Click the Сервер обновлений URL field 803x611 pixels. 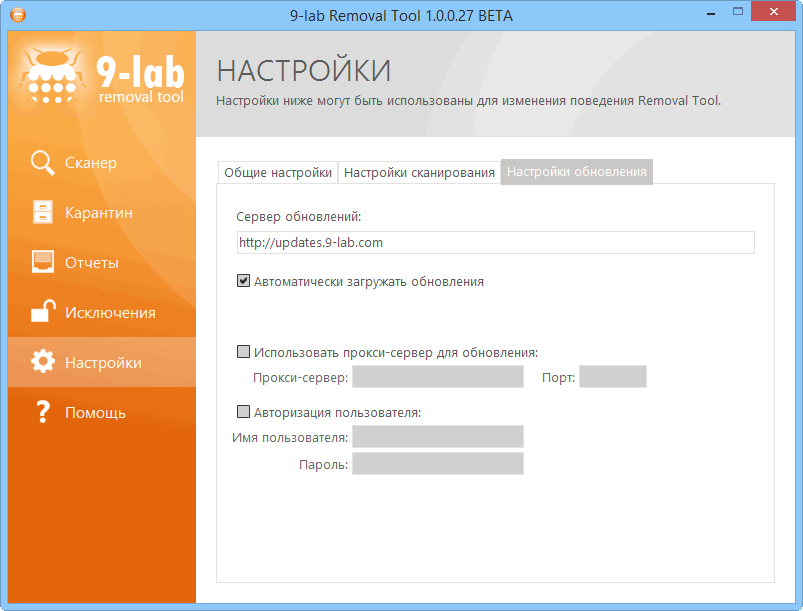click(496, 242)
